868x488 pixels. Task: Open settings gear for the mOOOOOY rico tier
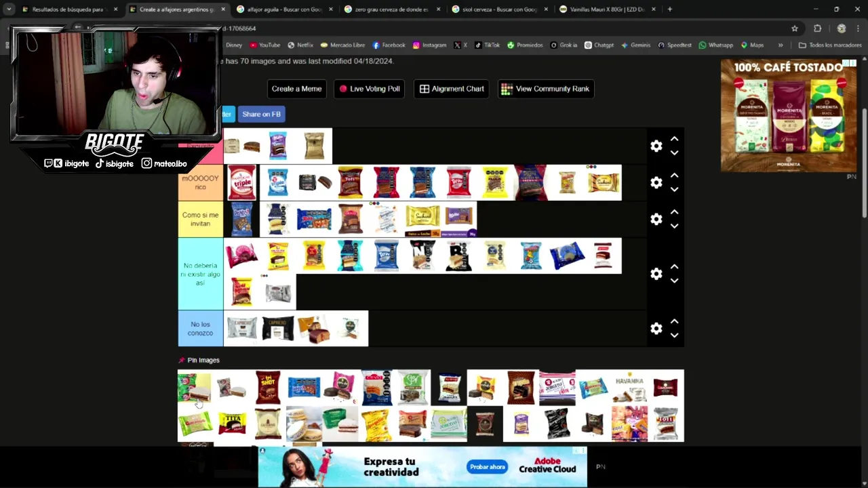tap(656, 183)
